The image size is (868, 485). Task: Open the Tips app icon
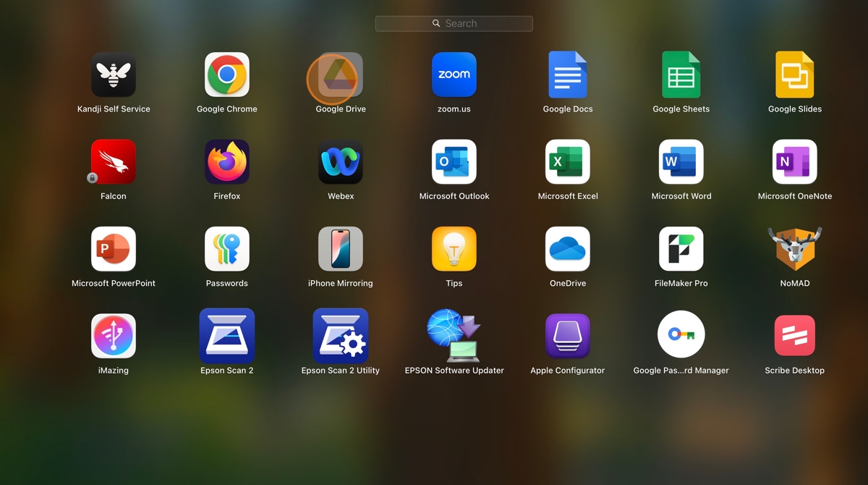coord(454,249)
